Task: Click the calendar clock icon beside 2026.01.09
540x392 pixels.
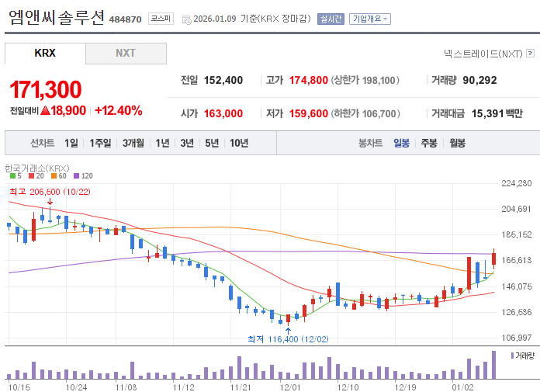Action: click(x=187, y=20)
